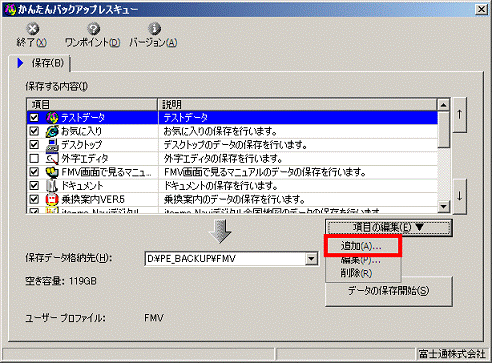Click the デスクトップ computer icon

[x=52, y=145]
